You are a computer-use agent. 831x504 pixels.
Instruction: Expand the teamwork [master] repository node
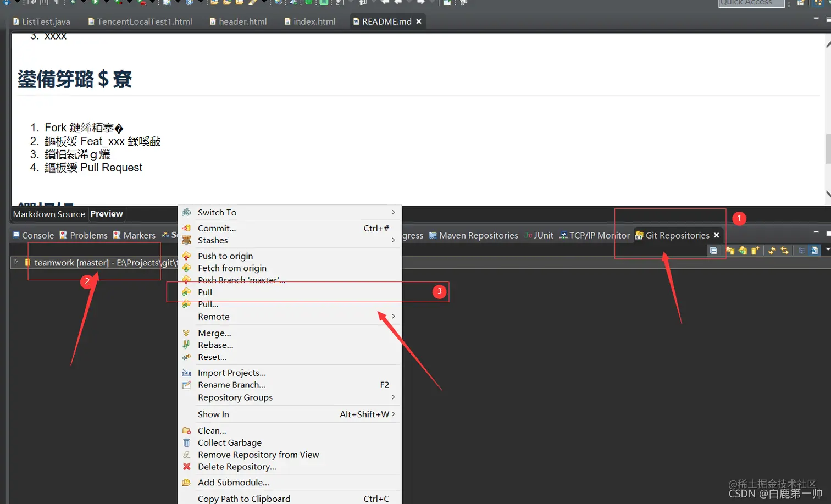[16, 262]
